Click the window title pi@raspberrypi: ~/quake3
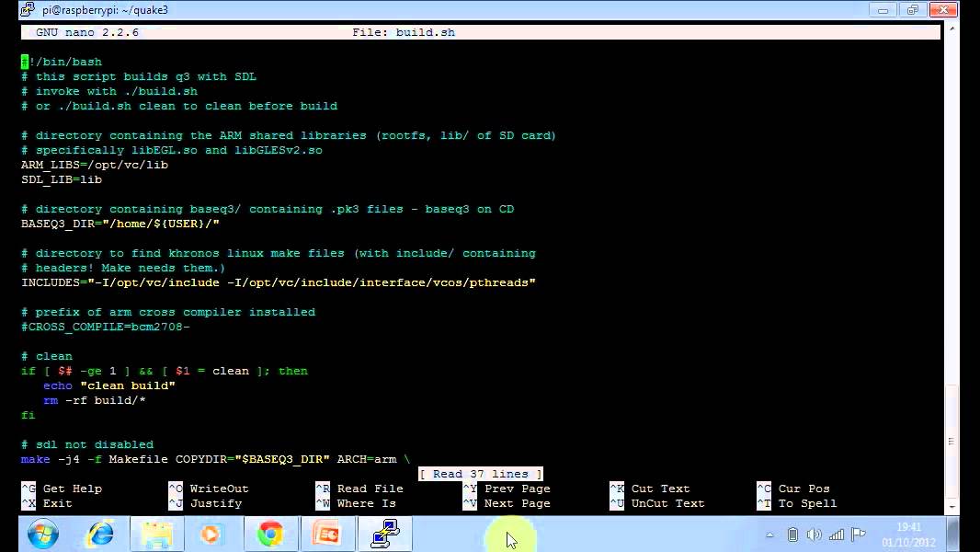 click(x=105, y=10)
